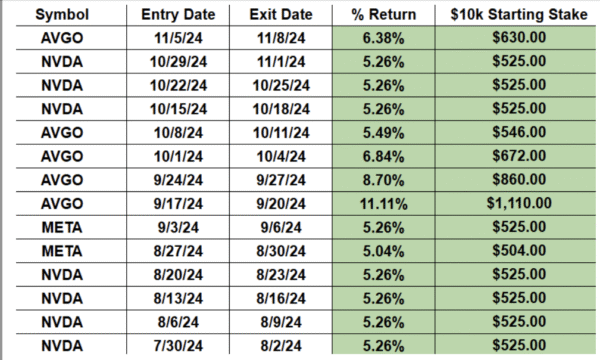Viewport: 600px width, 360px height.
Task: Select exit date 11/8/24 cell
Action: pyautogui.click(x=281, y=38)
